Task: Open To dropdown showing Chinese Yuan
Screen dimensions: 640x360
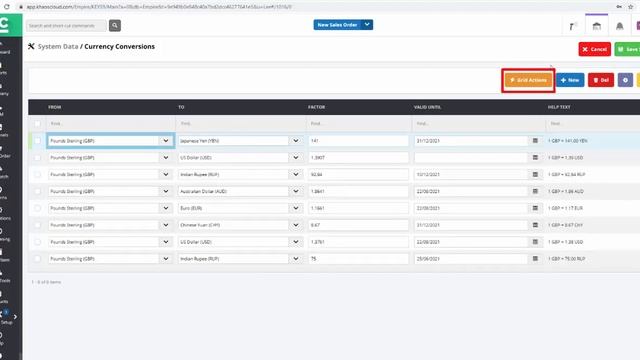Action: click(x=296, y=225)
